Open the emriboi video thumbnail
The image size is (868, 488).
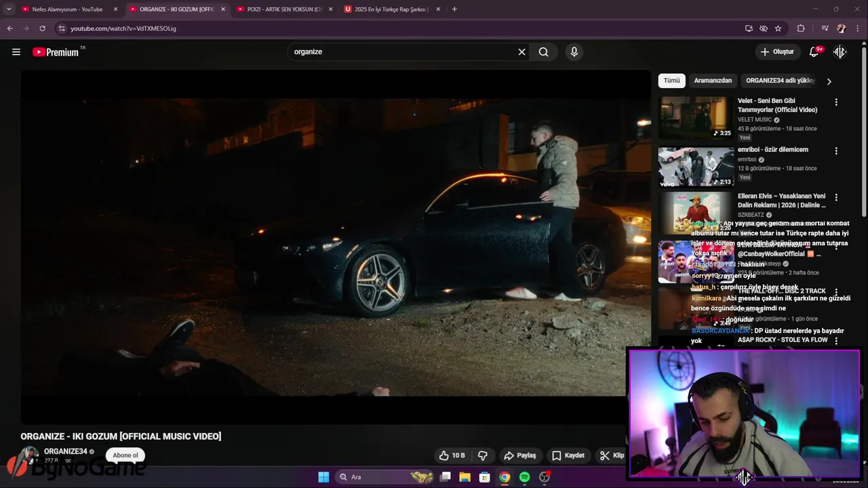point(696,167)
